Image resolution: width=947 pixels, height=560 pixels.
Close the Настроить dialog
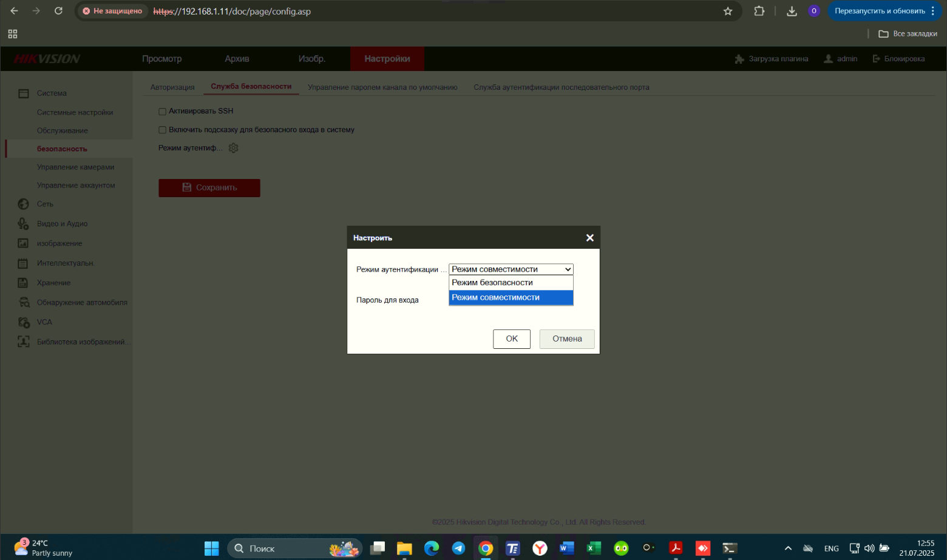click(589, 238)
